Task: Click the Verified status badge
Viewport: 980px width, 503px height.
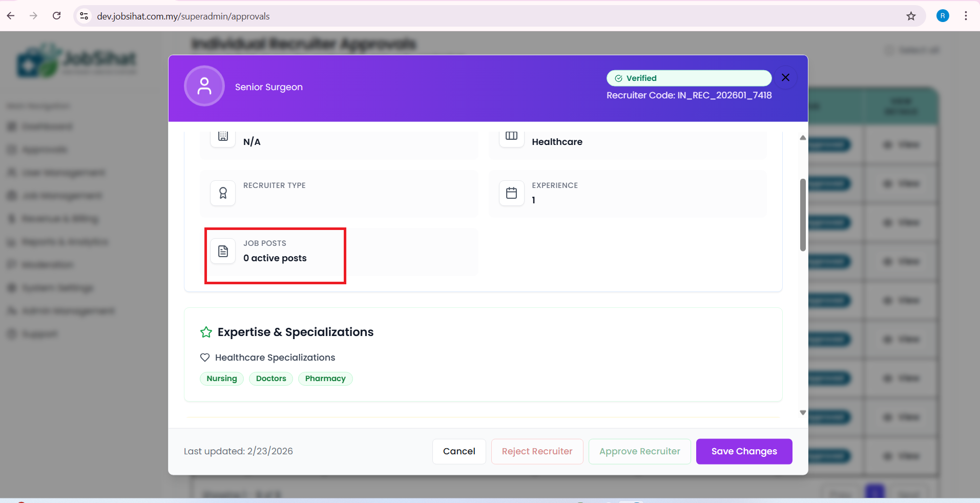Action: [689, 78]
